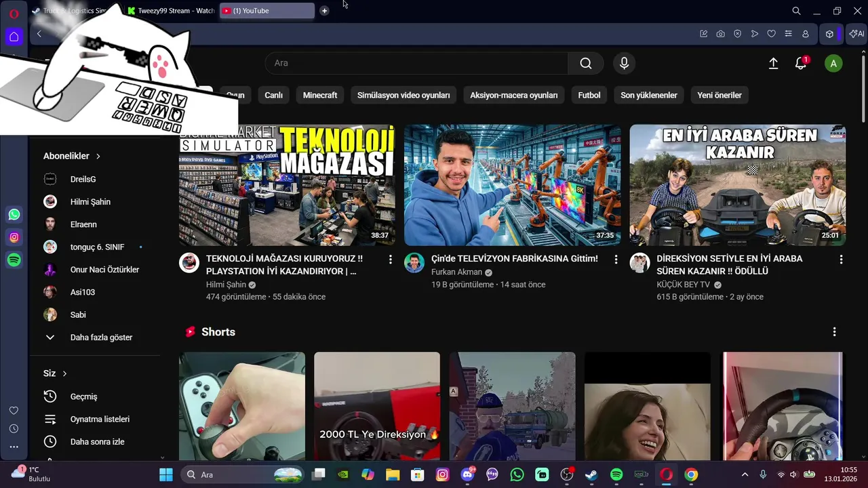Open Furkan Akman channel name link
The image size is (868, 488).
click(456, 272)
